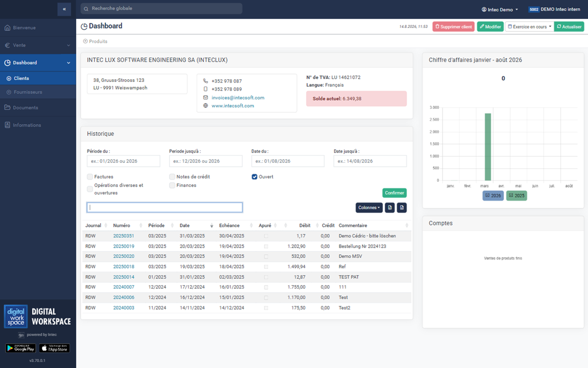Open the App Store badge
This screenshot has width=588, height=368.
pos(54,348)
